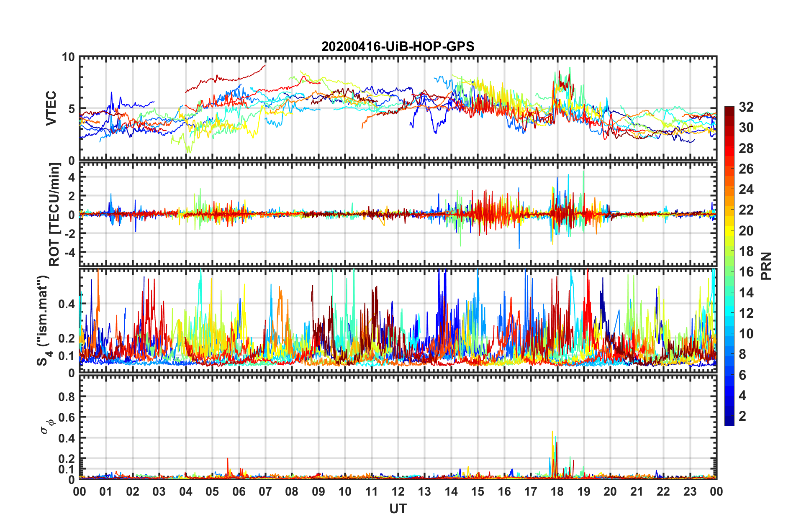Click the "28" label on the PRN colorbar
796x532 pixels.
pyautogui.click(x=745, y=148)
